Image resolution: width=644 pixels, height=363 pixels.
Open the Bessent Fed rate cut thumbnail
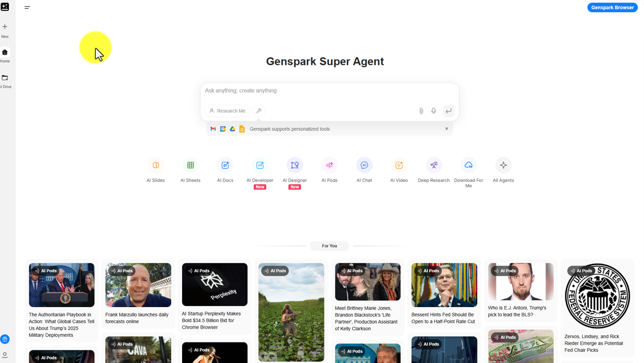click(x=445, y=285)
